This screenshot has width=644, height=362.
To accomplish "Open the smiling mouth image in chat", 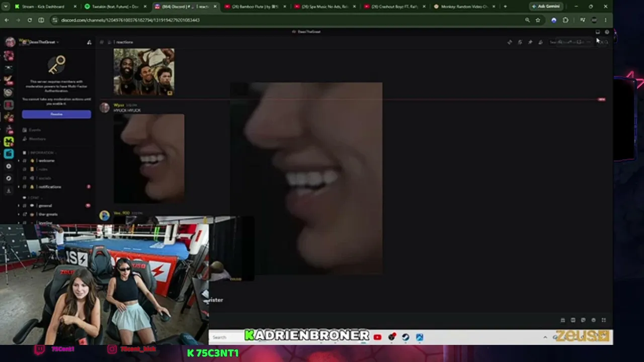I will coord(149,158).
